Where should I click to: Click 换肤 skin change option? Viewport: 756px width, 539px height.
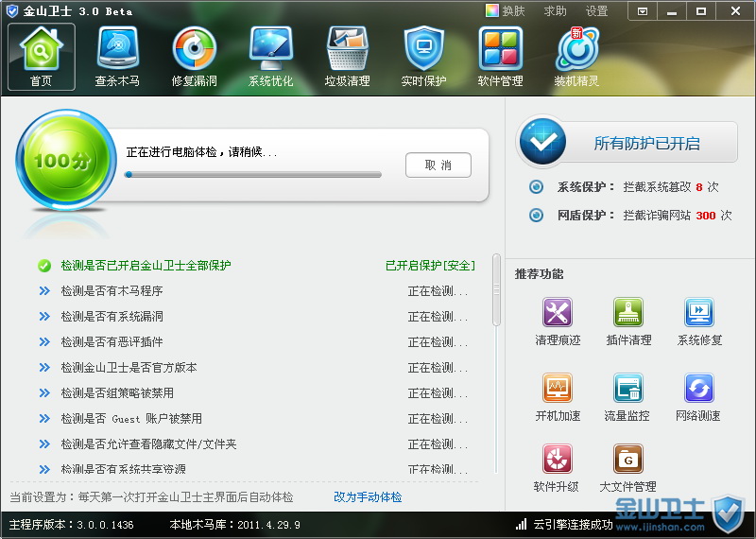[506, 10]
